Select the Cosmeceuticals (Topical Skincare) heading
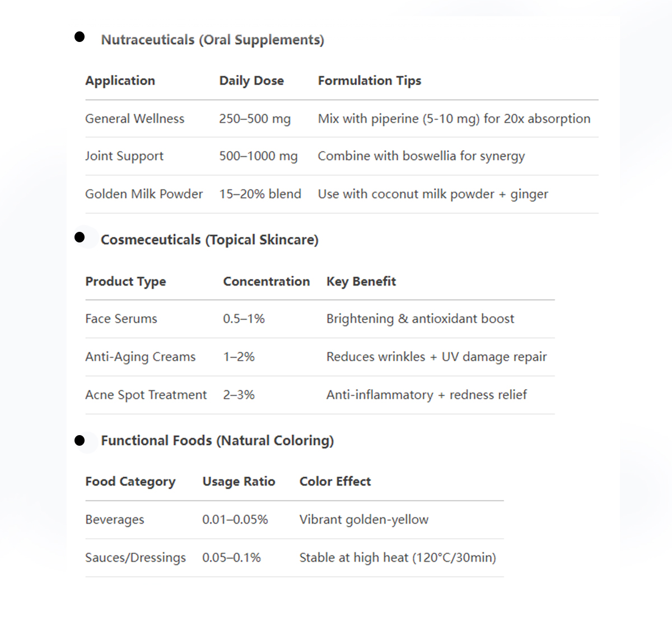Screen dimensions: 672x635 coord(209,240)
